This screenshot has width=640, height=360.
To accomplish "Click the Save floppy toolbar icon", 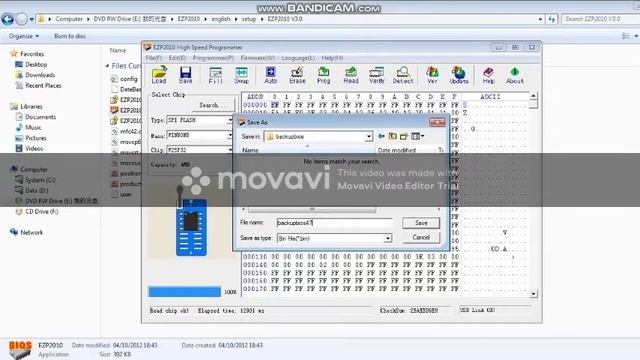I will click(185, 75).
